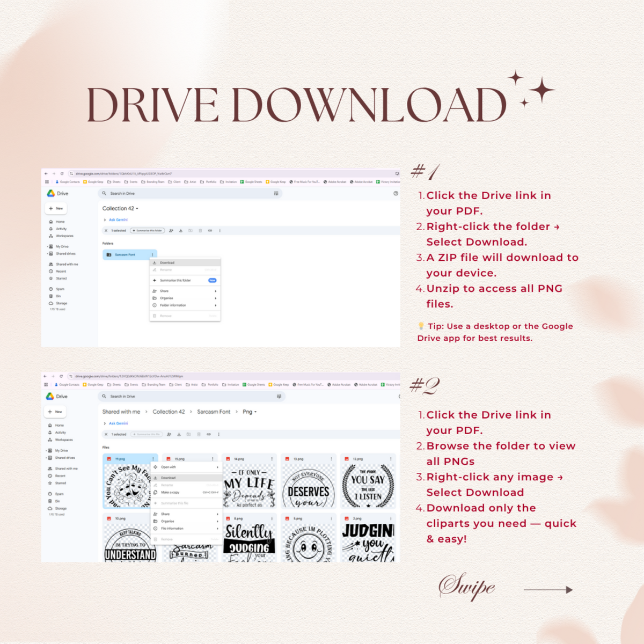Viewport: 644px width, 644px height.
Task: Choose Download in the 19.png context menu
Action: click(168, 478)
